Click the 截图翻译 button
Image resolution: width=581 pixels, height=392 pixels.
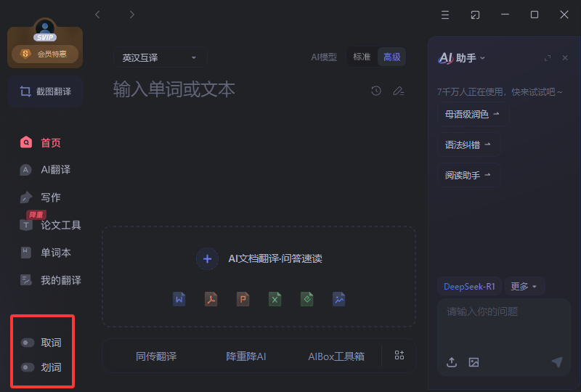[45, 91]
